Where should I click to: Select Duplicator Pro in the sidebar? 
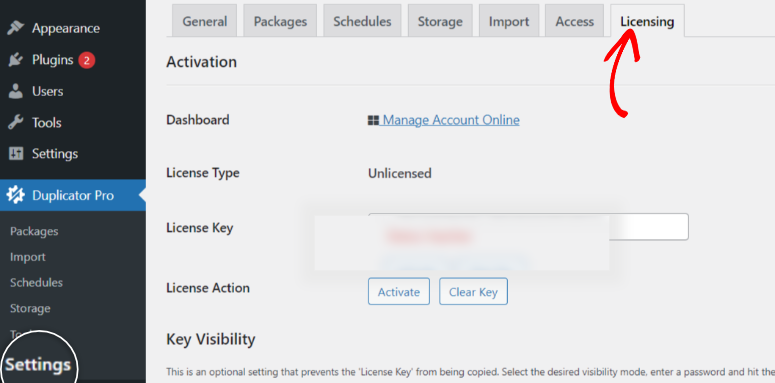[x=73, y=195]
